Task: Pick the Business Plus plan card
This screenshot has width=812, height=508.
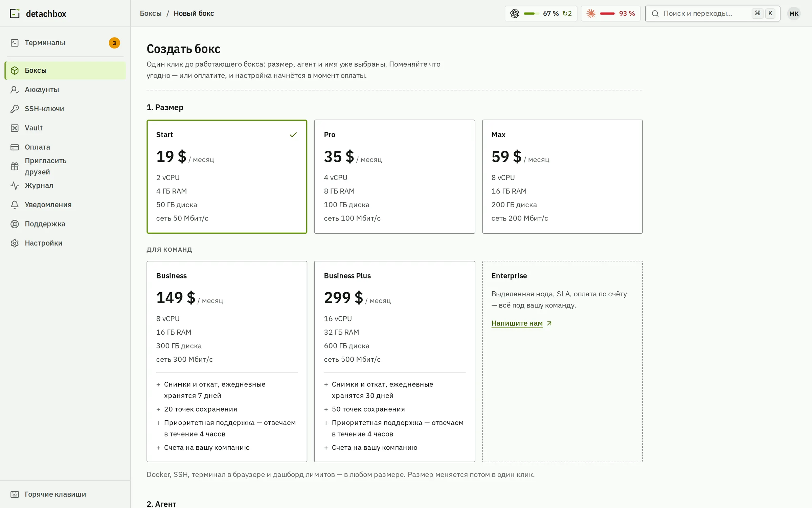Action: point(394,361)
